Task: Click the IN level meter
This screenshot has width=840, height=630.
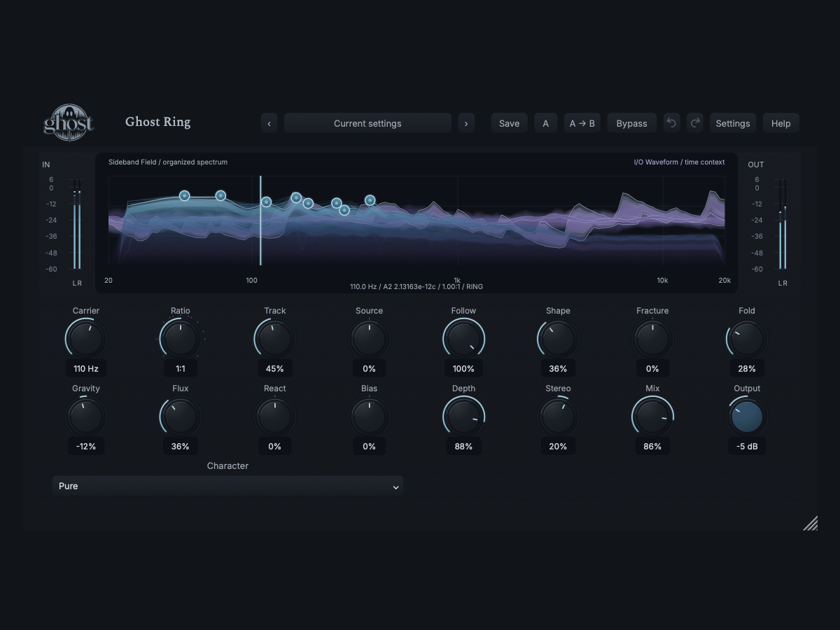Action: [x=77, y=224]
